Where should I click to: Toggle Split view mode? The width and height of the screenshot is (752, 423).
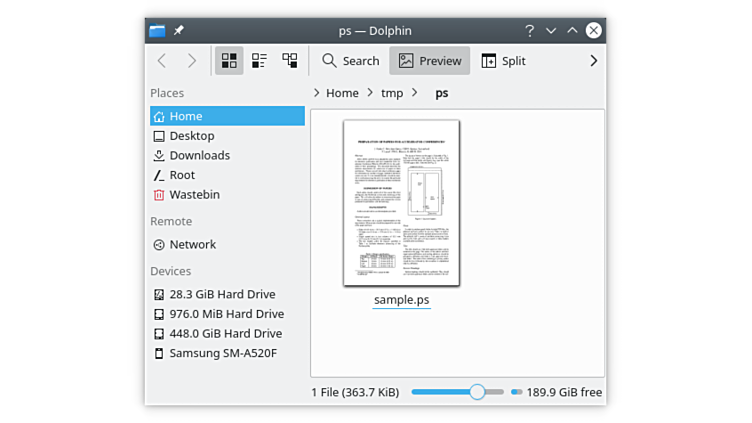tap(503, 61)
